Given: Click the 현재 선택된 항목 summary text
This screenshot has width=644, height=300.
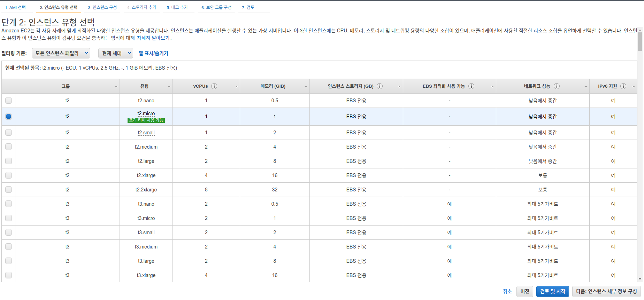Looking at the screenshot, I should pos(91,68).
